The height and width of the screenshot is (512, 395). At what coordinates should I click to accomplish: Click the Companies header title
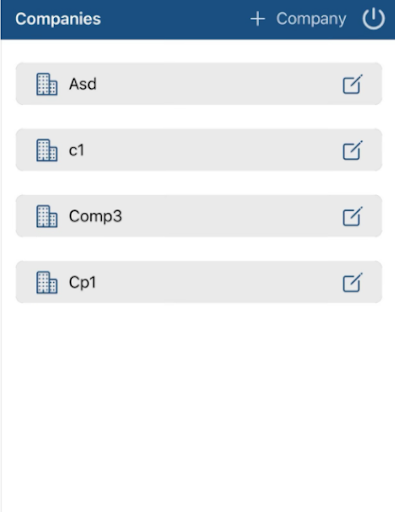click(x=58, y=19)
